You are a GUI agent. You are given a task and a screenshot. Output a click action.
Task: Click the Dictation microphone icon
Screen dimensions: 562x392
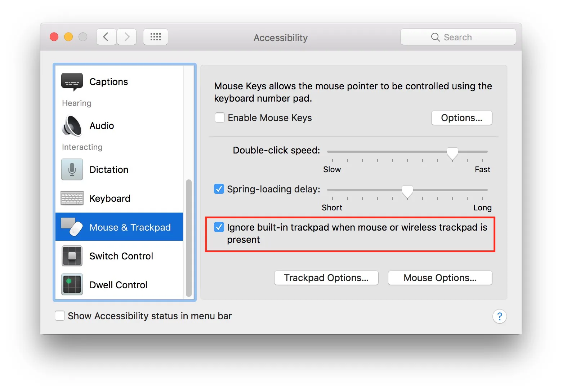[x=72, y=169]
